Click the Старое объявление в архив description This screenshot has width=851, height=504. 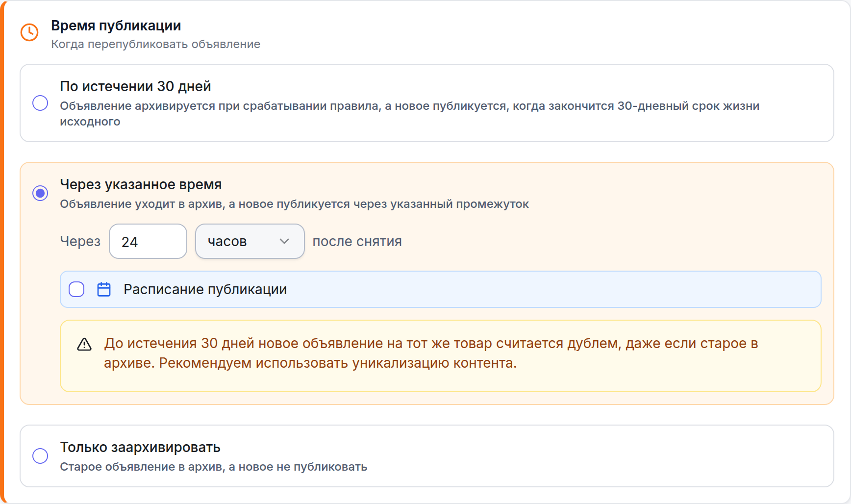tap(214, 467)
